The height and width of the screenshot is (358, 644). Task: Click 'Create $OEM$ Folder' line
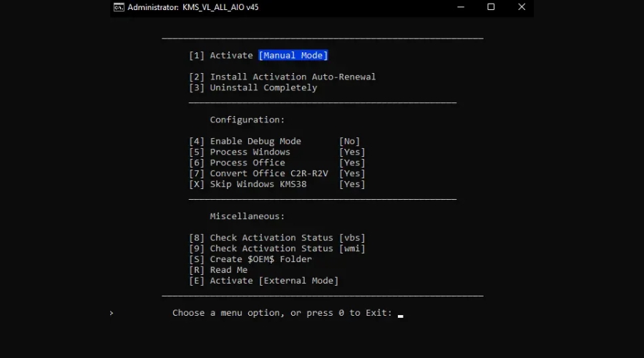pyautogui.click(x=250, y=259)
